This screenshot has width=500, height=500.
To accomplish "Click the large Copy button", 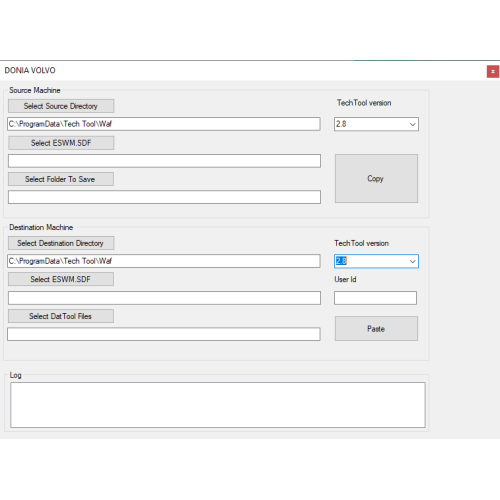I will 376,178.
